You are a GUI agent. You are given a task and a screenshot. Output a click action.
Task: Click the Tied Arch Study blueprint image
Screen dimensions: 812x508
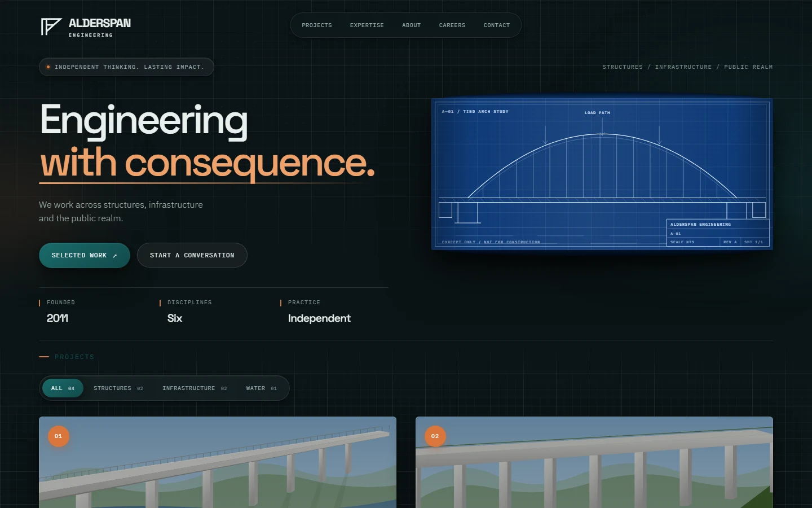(x=602, y=174)
